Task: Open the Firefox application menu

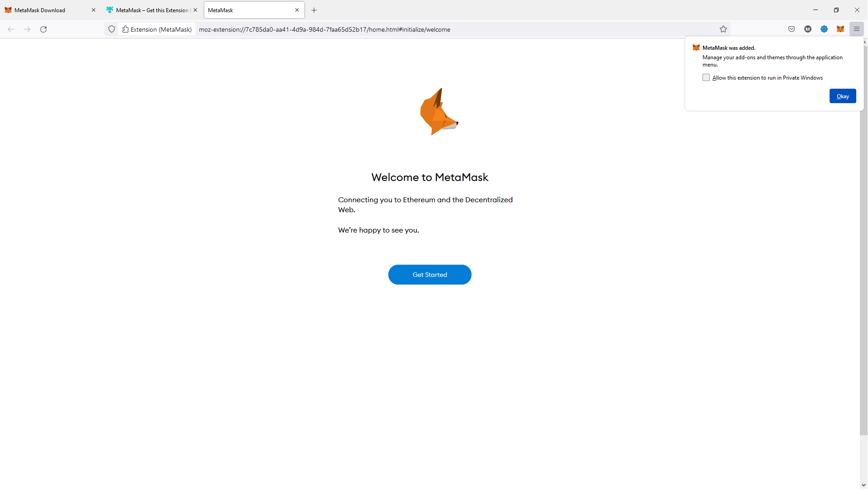Action: click(857, 29)
